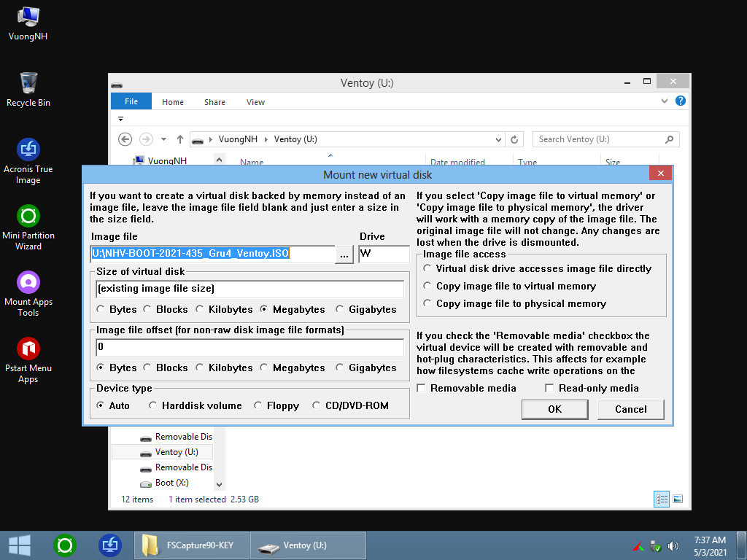Refresh the Ventoy (U:) folder view
The image size is (747, 560).
(514, 139)
